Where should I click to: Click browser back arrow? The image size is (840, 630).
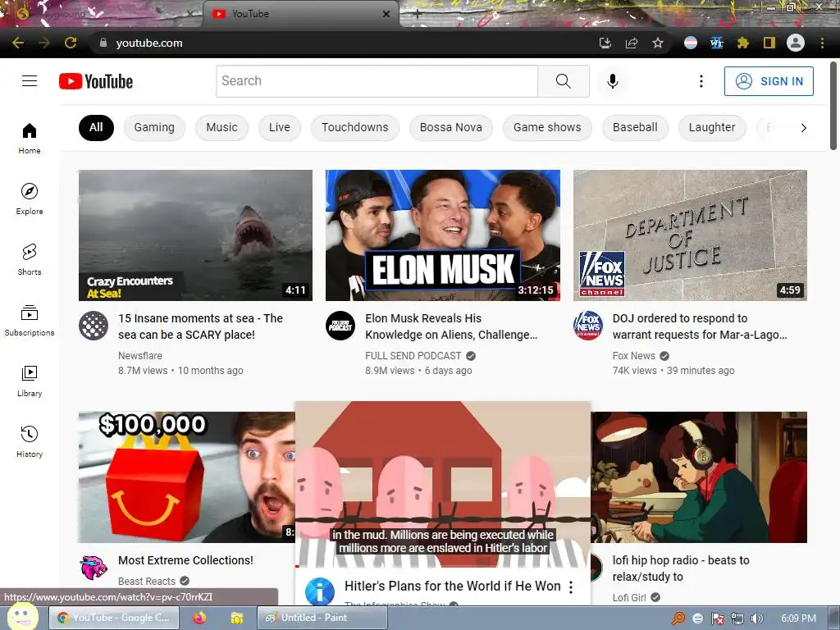[18, 43]
